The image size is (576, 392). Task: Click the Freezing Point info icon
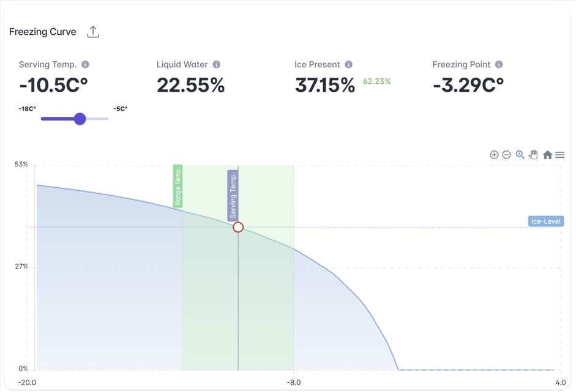(x=499, y=64)
